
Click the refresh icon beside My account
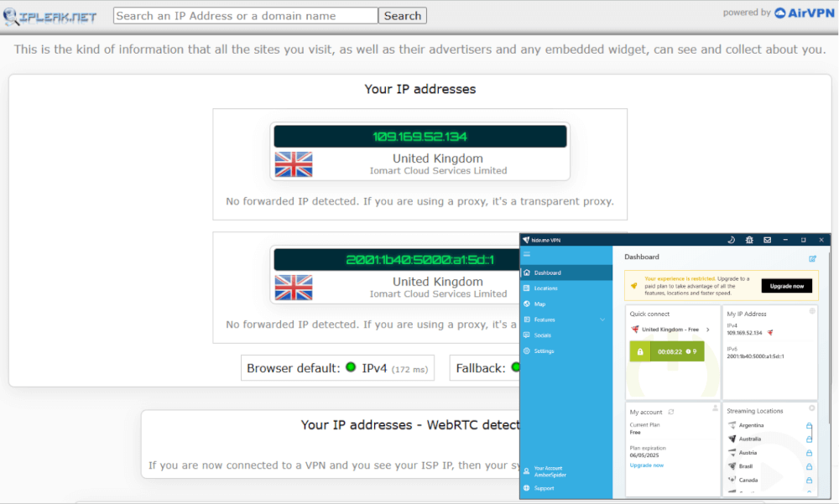(x=671, y=412)
